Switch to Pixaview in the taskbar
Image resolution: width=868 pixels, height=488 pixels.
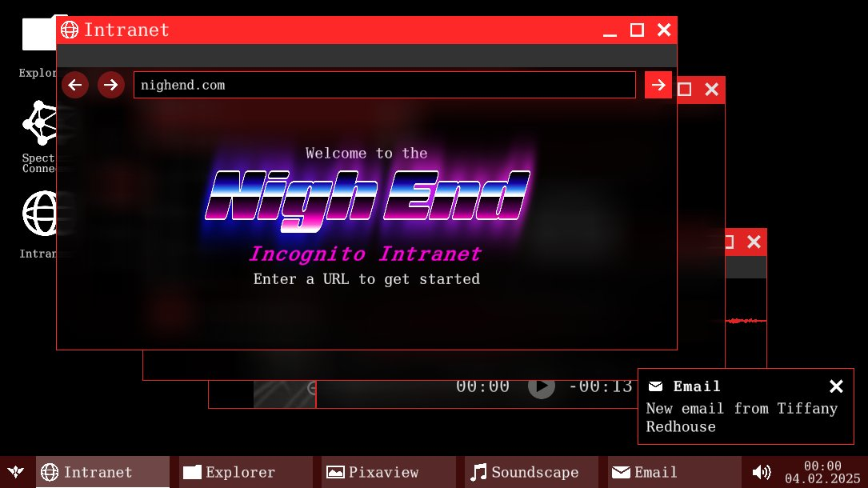389,472
